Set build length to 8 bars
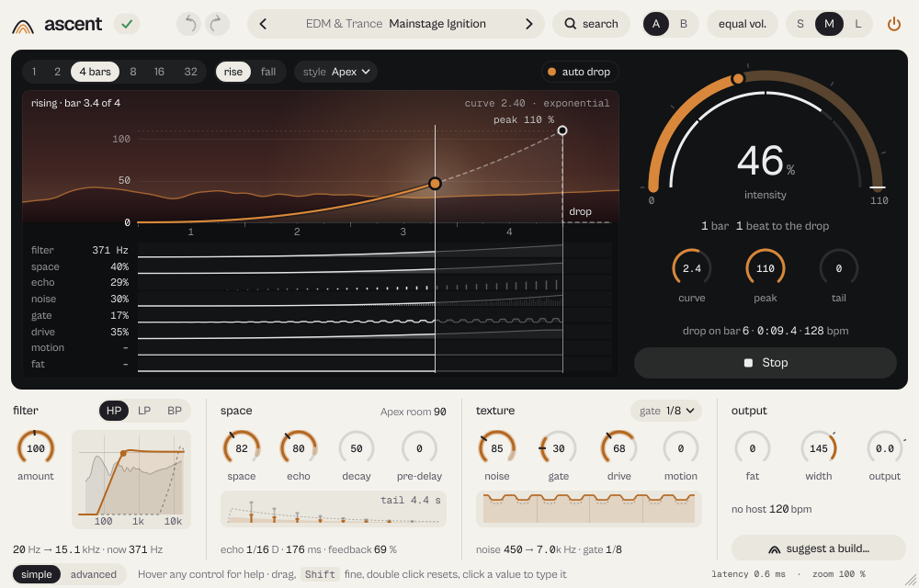 pyautogui.click(x=133, y=72)
